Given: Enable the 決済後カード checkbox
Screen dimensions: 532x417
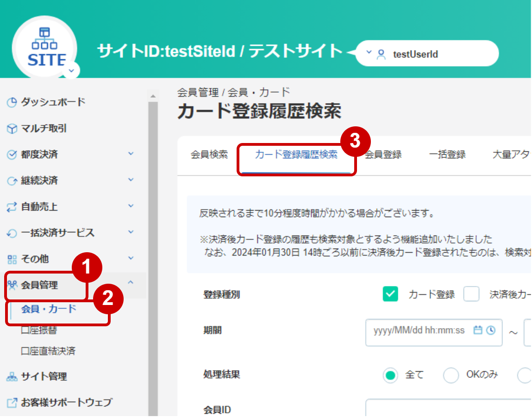Looking at the screenshot, I should click(471, 294).
